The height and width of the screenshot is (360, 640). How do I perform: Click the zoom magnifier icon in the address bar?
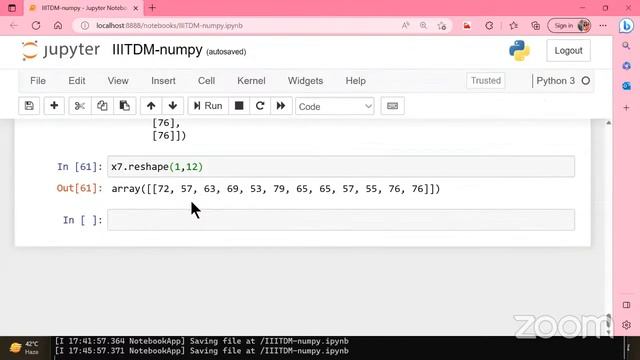point(423,26)
